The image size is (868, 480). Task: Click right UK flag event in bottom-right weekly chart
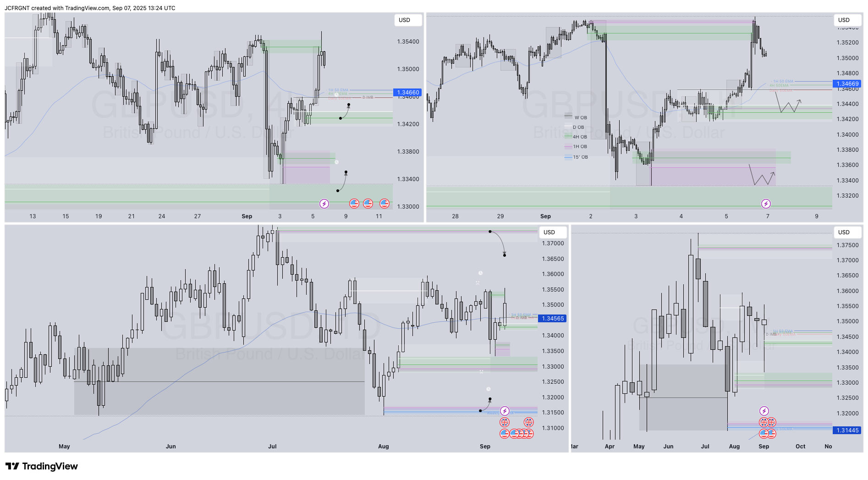[772, 422]
